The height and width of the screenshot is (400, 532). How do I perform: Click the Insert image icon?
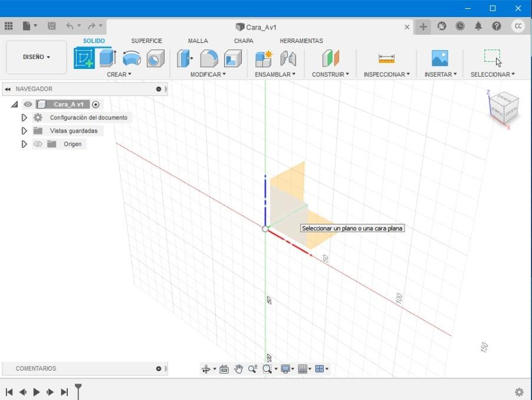click(x=440, y=58)
